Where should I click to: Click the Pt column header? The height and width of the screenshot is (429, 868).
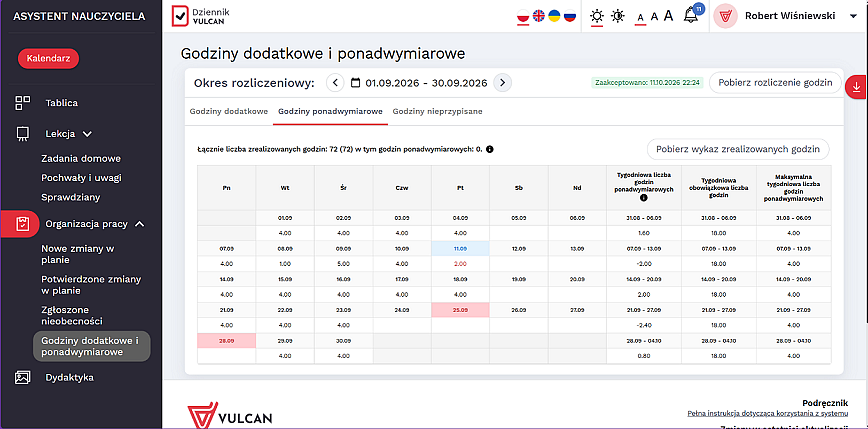point(461,188)
